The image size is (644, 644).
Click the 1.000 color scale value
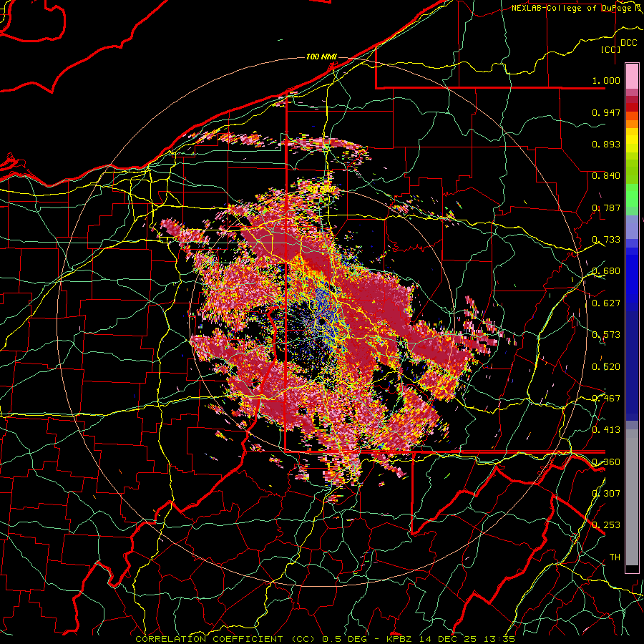coord(606,80)
